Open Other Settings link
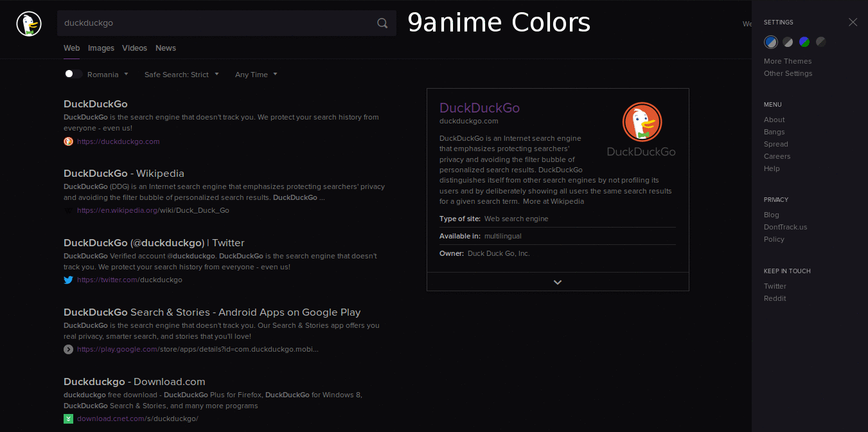The height and width of the screenshot is (432, 868). click(788, 73)
